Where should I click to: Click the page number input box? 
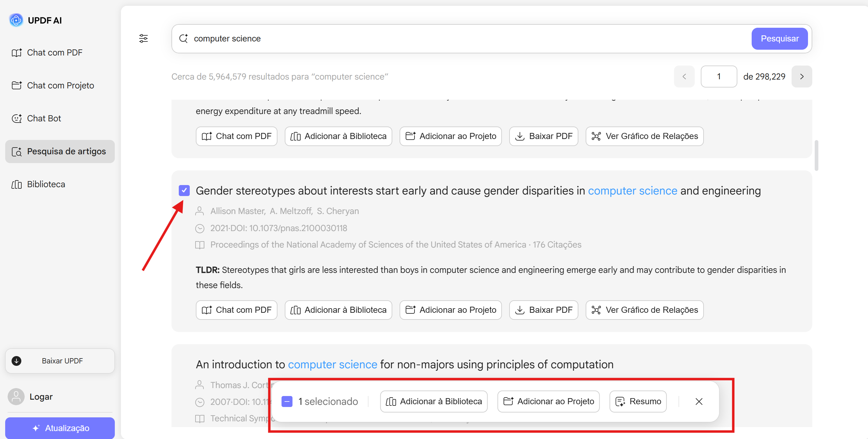pyautogui.click(x=719, y=77)
